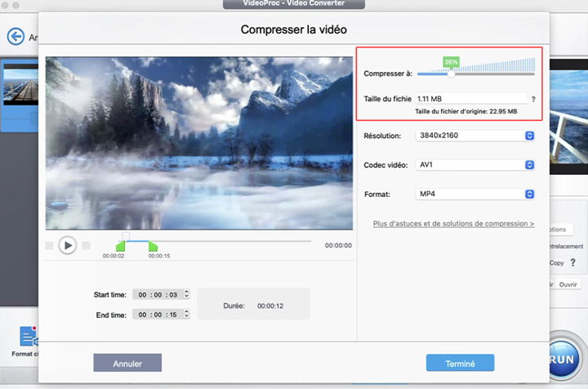
Task: Click the frame-back grid icon left of Play
Action: point(49,246)
